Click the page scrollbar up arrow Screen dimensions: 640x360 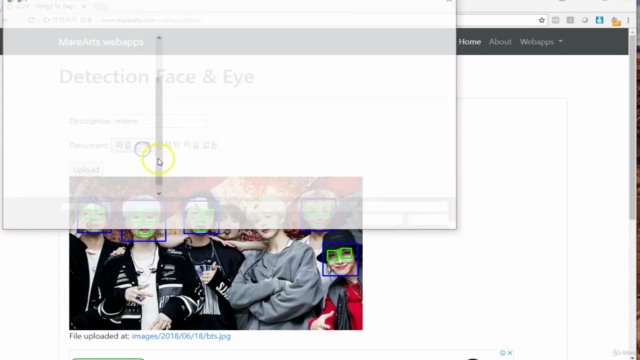[632, 32]
